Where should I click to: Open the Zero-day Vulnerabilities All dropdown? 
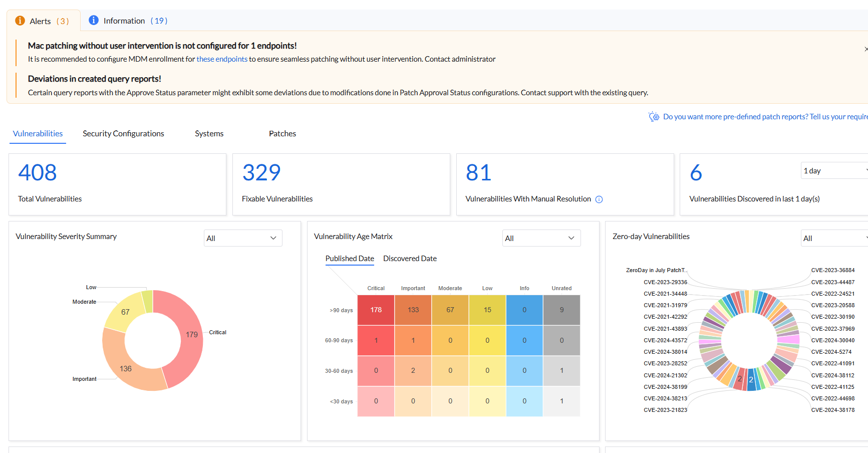coord(834,238)
